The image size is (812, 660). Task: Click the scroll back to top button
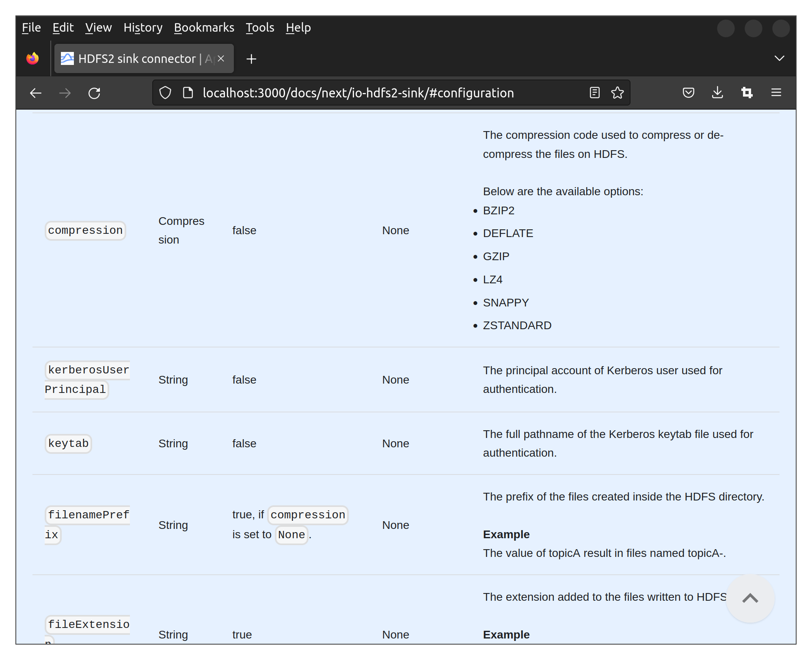click(x=750, y=598)
